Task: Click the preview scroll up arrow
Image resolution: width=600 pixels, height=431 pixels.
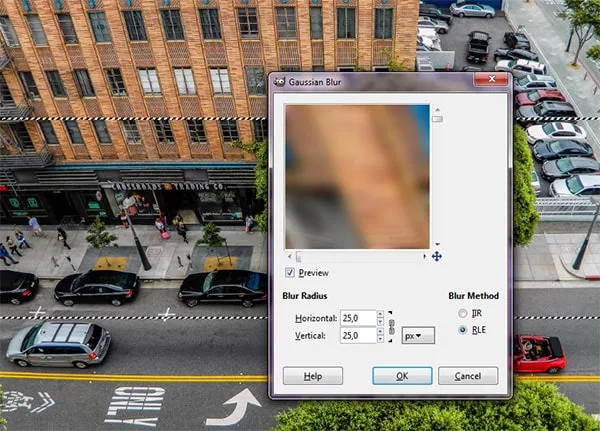Action: 437,110
